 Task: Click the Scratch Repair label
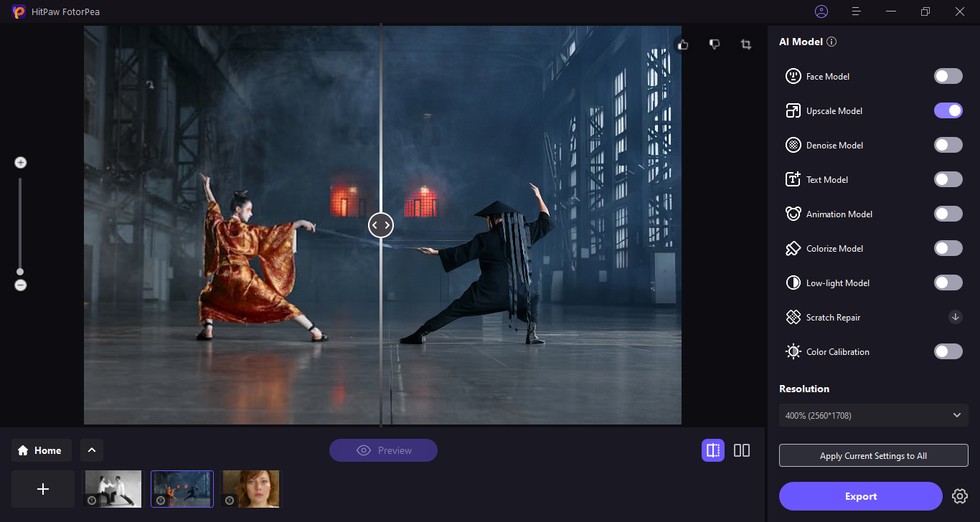833,317
